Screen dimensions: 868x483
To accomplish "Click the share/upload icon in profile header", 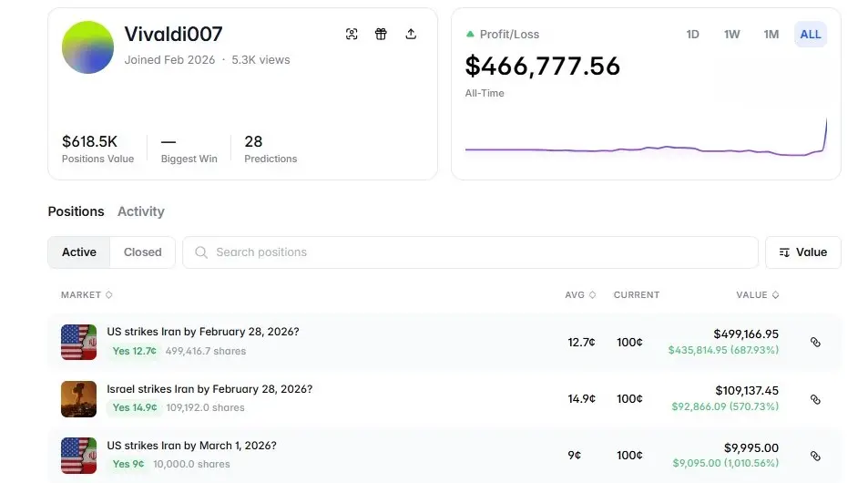I will pos(411,35).
